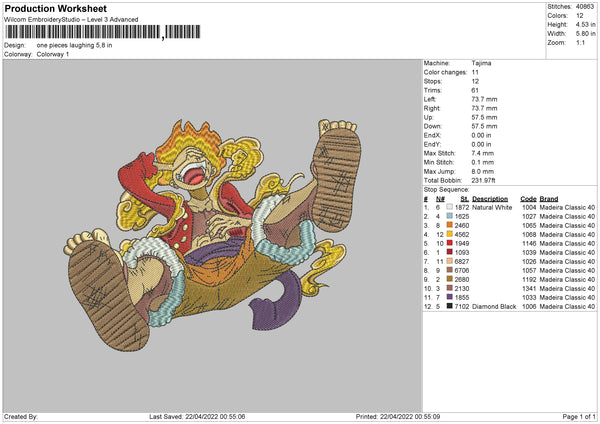Click thread code 1146

(529, 243)
